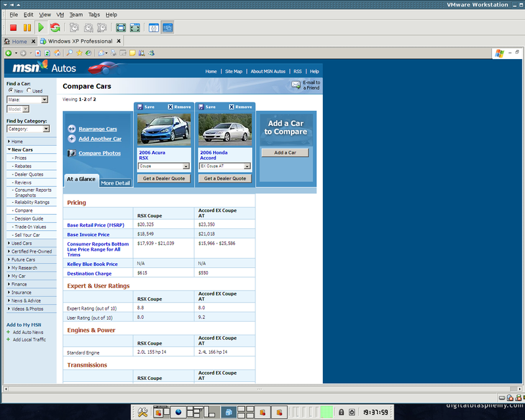Go back with the green browser Back arrow
This screenshot has height=420, width=525.
pos(9,53)
